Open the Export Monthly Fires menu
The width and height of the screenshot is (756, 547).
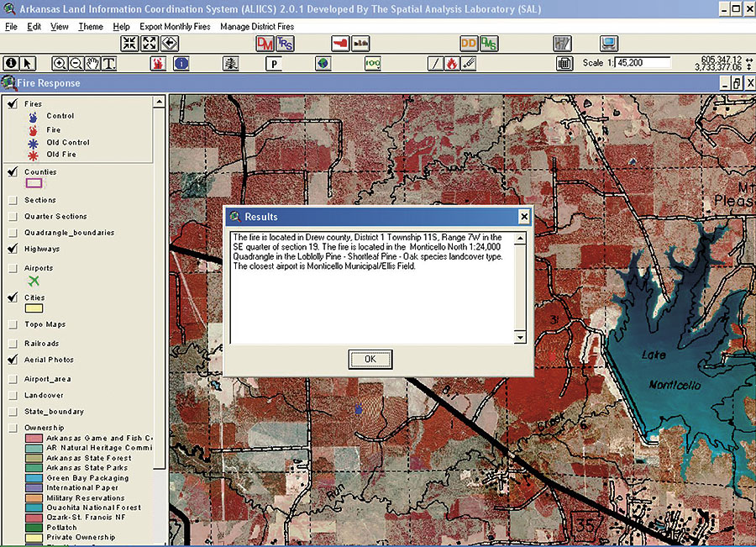click(175, 27)
